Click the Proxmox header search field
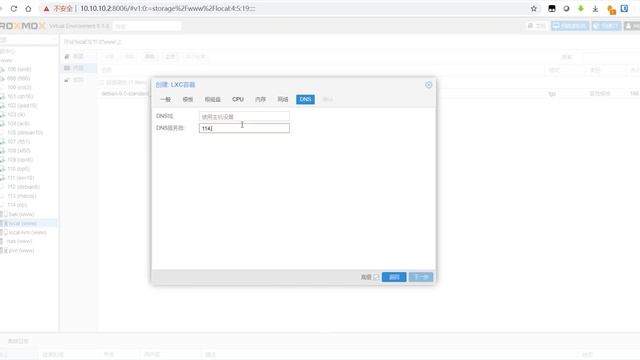640x360 pixels. coord(147,26)
